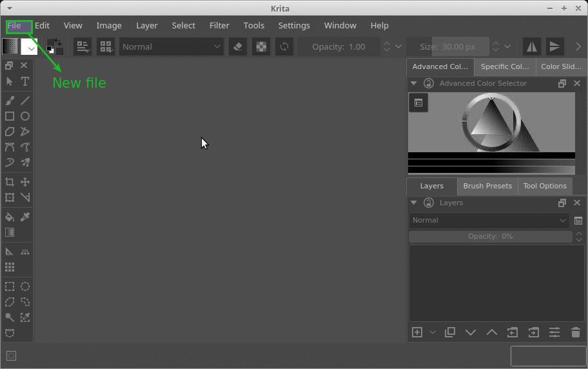Select the Crop tool
Viewport: 588px width, 369px height.
coord(10,182)
